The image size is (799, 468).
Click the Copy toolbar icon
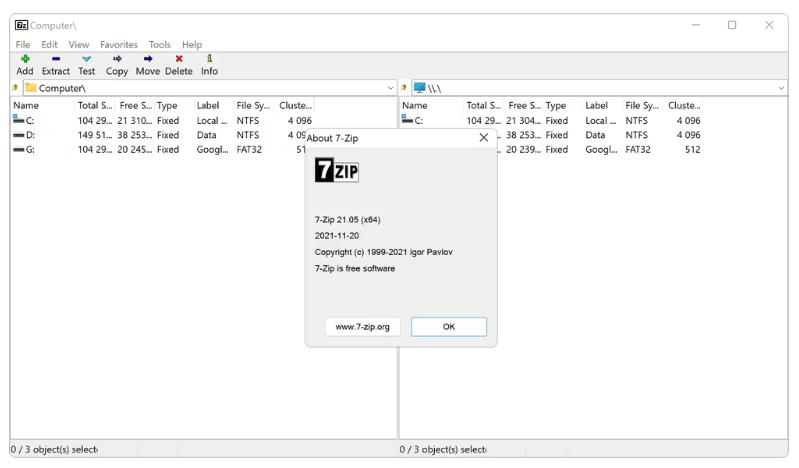pyautogui.click(x=117, y=59)
